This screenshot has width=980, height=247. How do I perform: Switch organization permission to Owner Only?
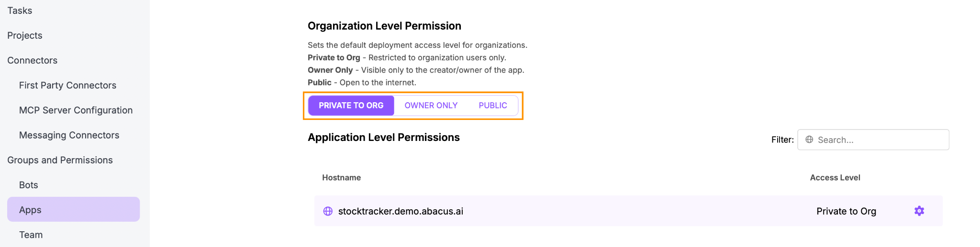(431, 106)
